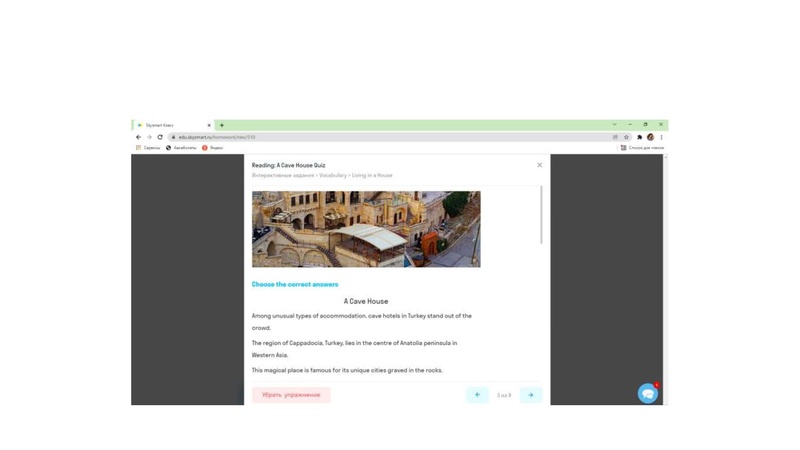Click the Убрать упражнение button
The width and height of the screenshot is (800, 450).
[291, 395]
